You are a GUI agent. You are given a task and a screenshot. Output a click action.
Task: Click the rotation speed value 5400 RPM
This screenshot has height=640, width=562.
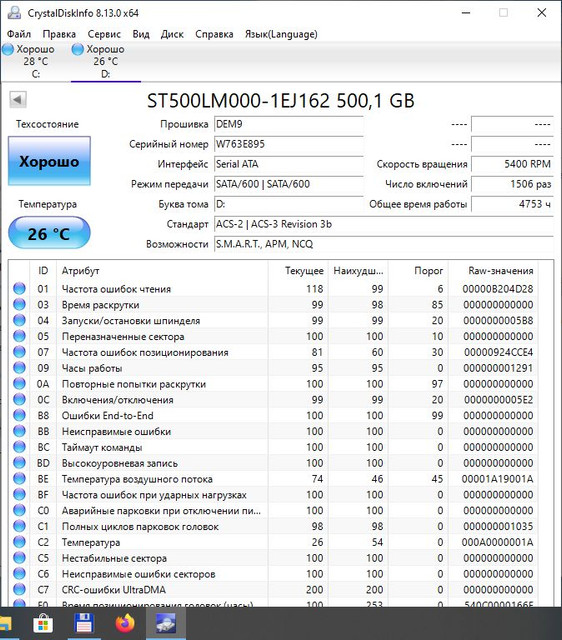click(x=512, y=164)
